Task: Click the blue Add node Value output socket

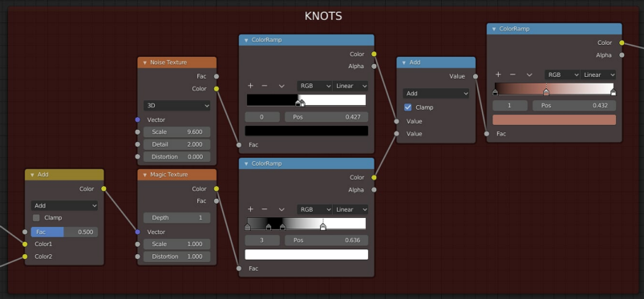Action: (476, 76)
